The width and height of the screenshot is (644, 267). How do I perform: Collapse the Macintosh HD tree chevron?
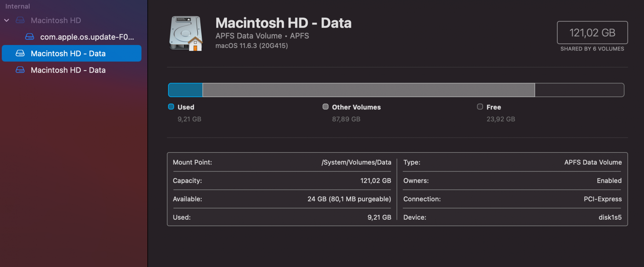(x=6, y=20)
